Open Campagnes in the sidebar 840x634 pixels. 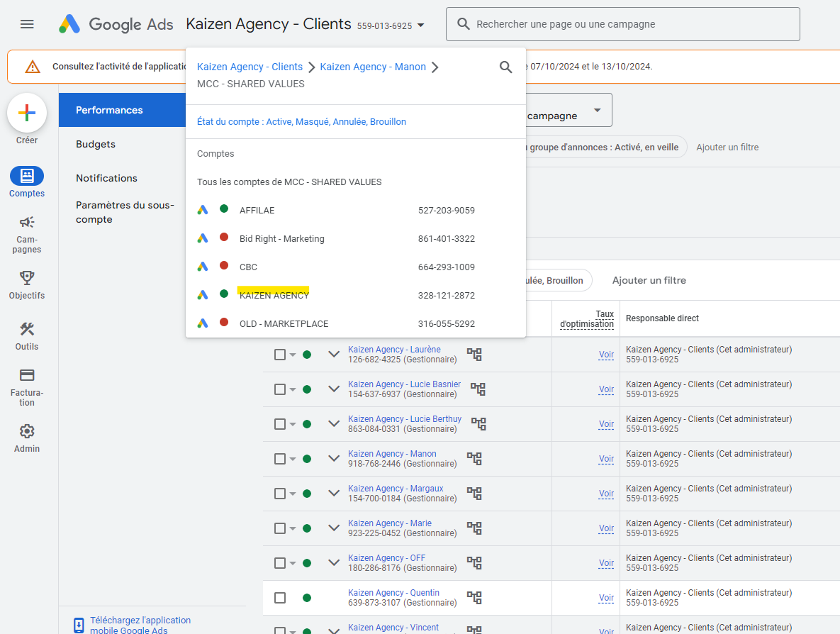click(27, 234)
